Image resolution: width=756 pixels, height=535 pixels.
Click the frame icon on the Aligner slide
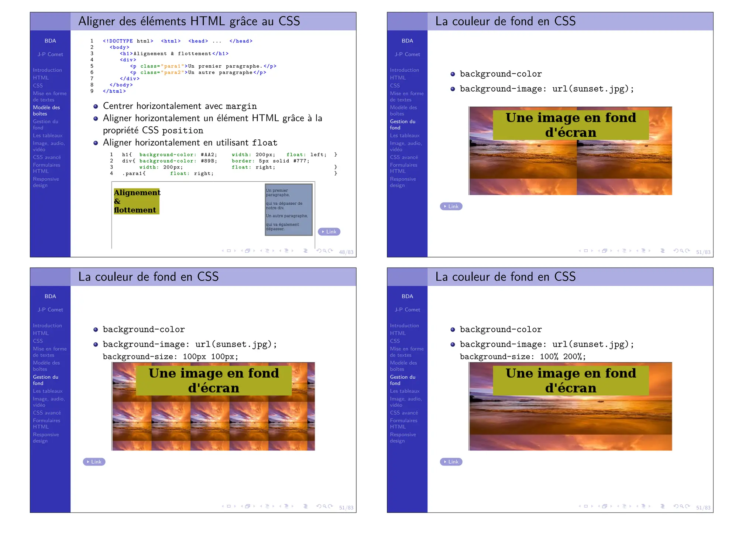pos(228,251)
